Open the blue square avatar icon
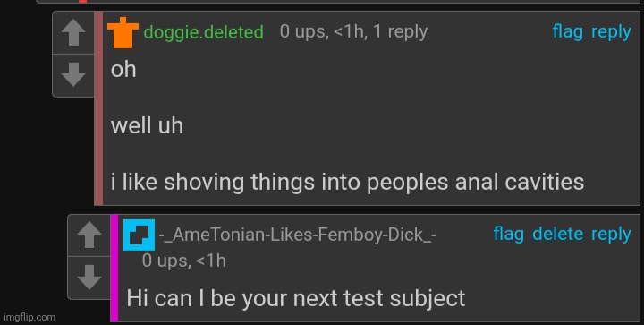This screenshot has width=644, height=325. (140, 235)
